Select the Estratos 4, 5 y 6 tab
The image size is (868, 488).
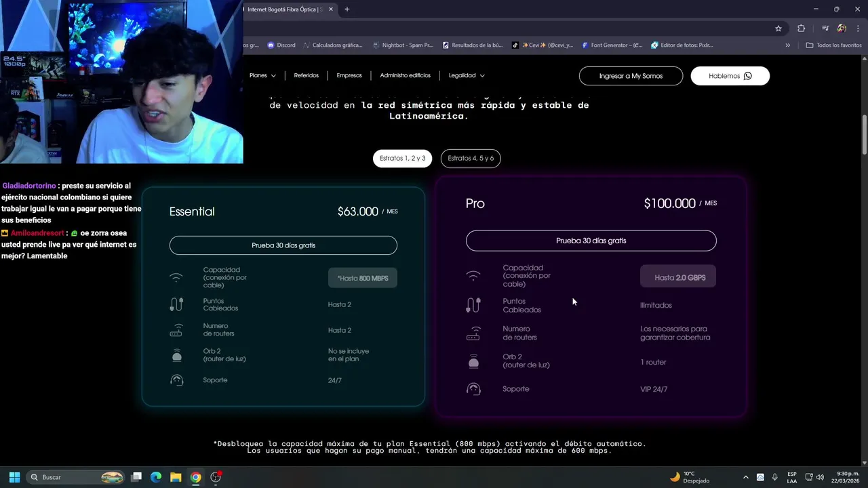471,159
